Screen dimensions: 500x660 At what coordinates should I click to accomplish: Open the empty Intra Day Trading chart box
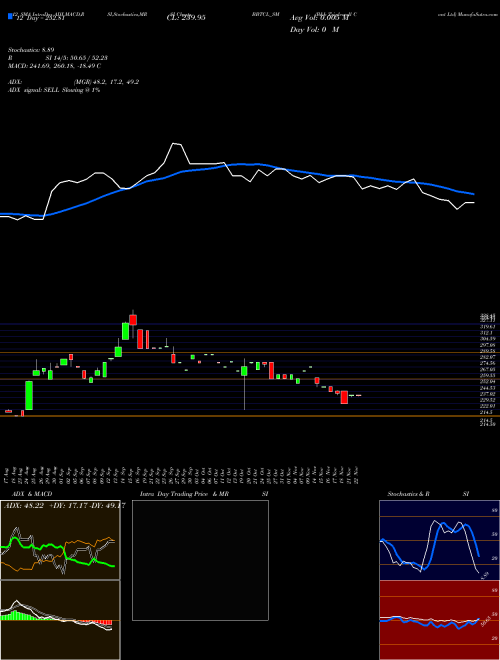pos(200,560)
